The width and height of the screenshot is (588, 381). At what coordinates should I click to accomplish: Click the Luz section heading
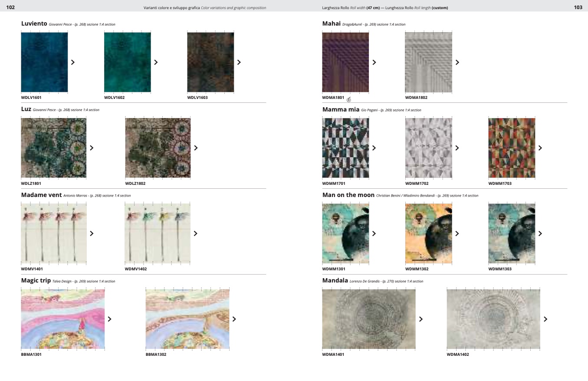(26, 109)
